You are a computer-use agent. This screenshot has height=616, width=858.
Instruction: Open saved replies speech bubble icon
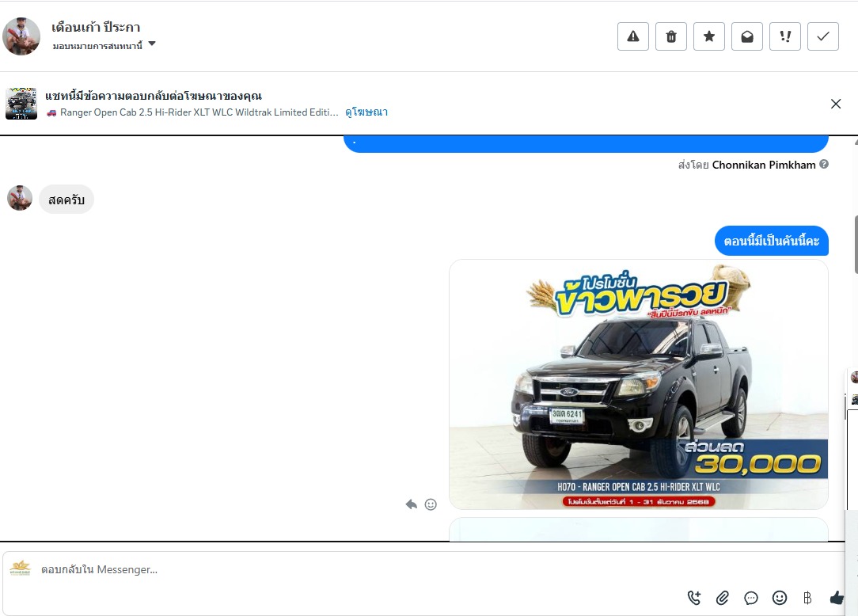click(x=750, y=598)
